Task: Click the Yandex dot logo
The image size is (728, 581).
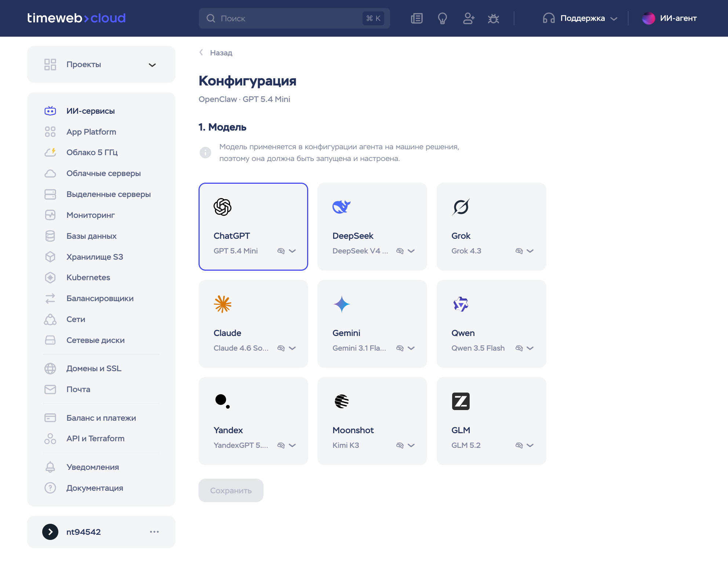Action: tap(222, 401)
